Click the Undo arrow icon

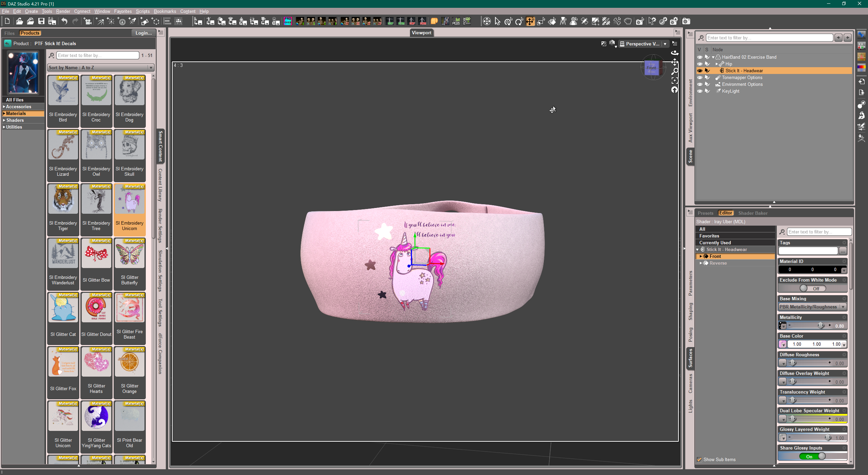pos(64,21)
